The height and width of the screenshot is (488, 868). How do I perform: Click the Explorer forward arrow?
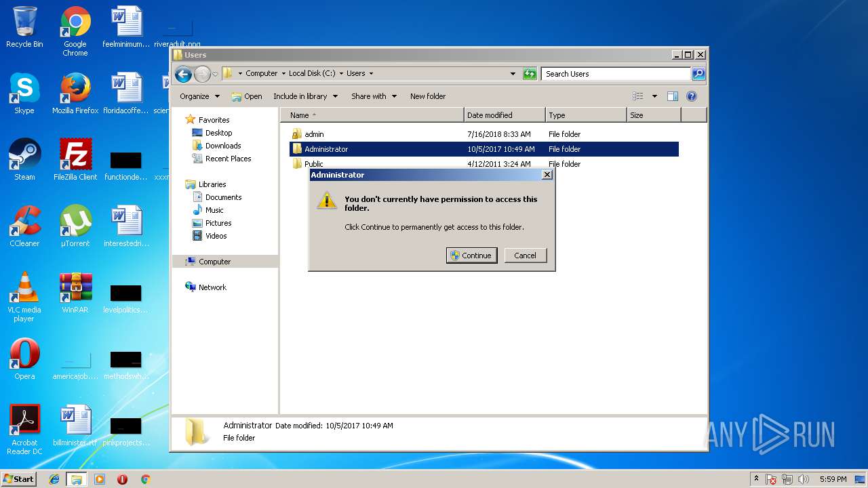202,74
